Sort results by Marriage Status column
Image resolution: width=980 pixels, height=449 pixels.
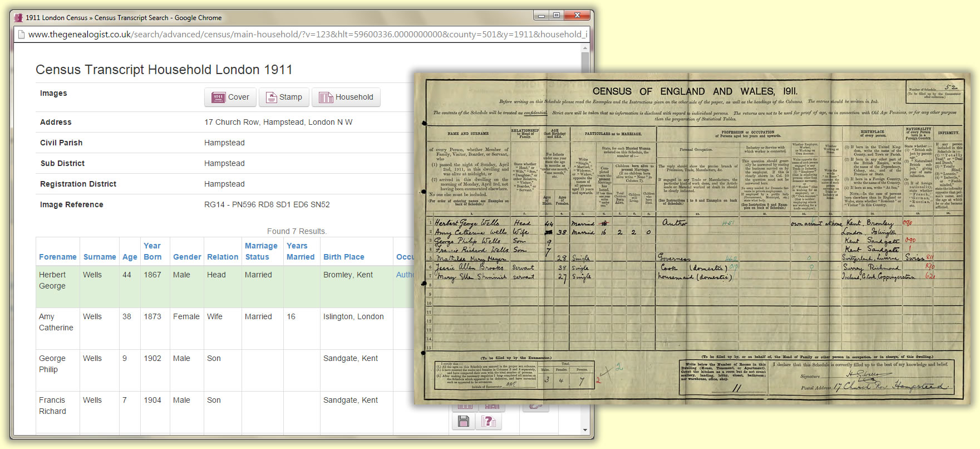tap(261, 251)
